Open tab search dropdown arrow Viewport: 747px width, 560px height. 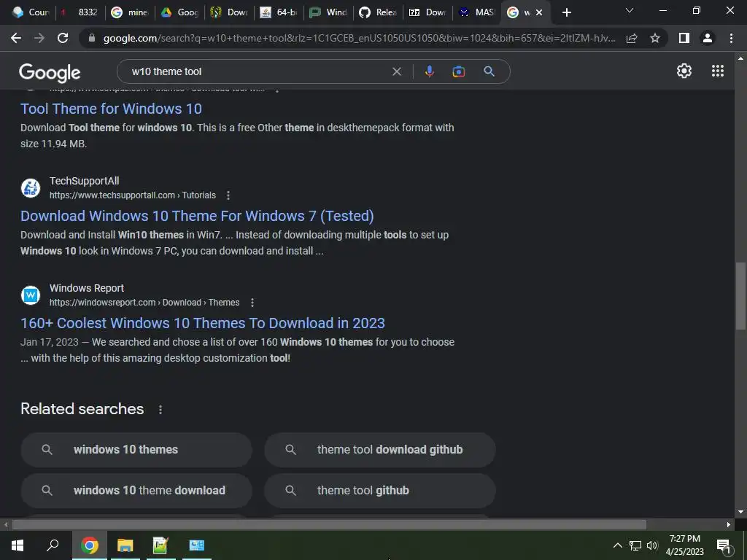[x=630, y=10]
